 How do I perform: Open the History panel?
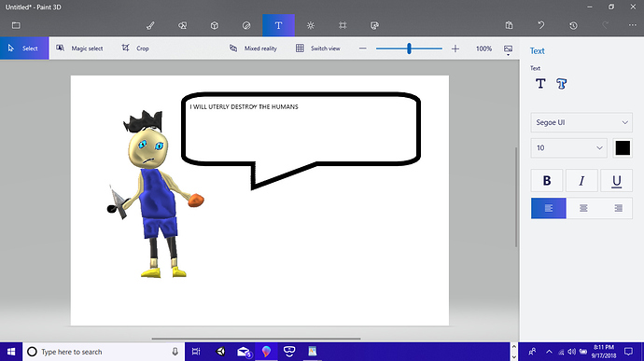(573, 25)
